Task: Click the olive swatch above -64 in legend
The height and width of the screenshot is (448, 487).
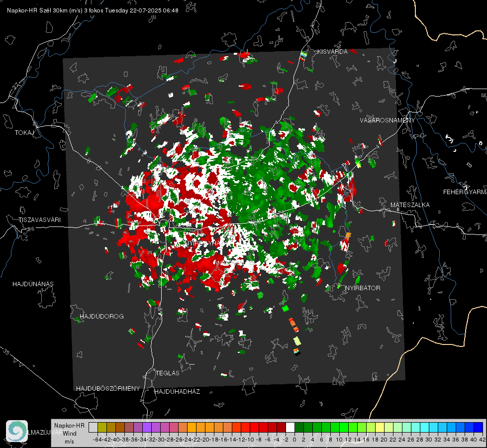Action: (x=102, y=427)
